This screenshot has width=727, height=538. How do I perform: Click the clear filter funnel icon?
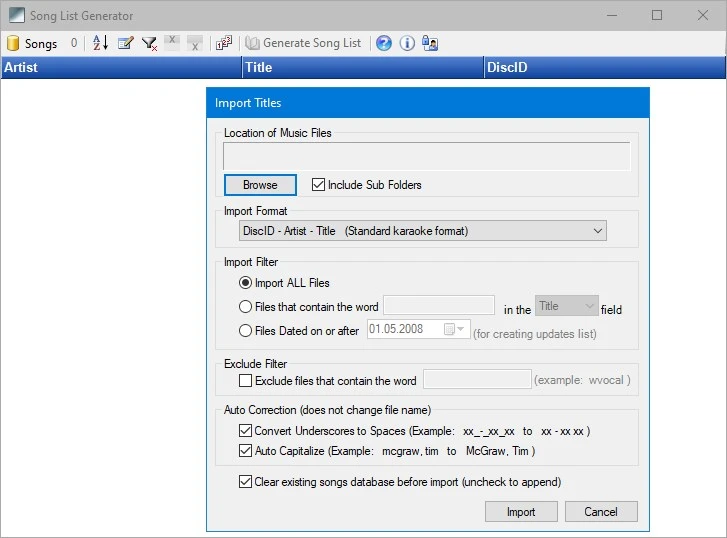point(149,43)
